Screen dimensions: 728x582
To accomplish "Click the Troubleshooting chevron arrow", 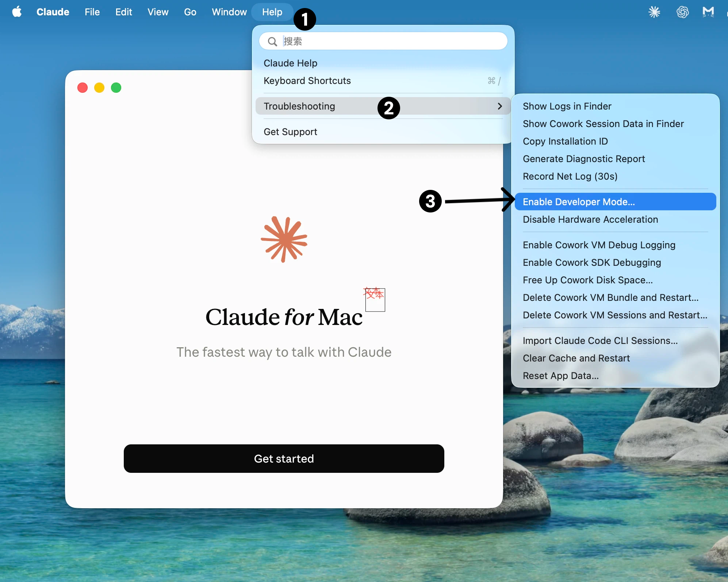I will point(500,106).
